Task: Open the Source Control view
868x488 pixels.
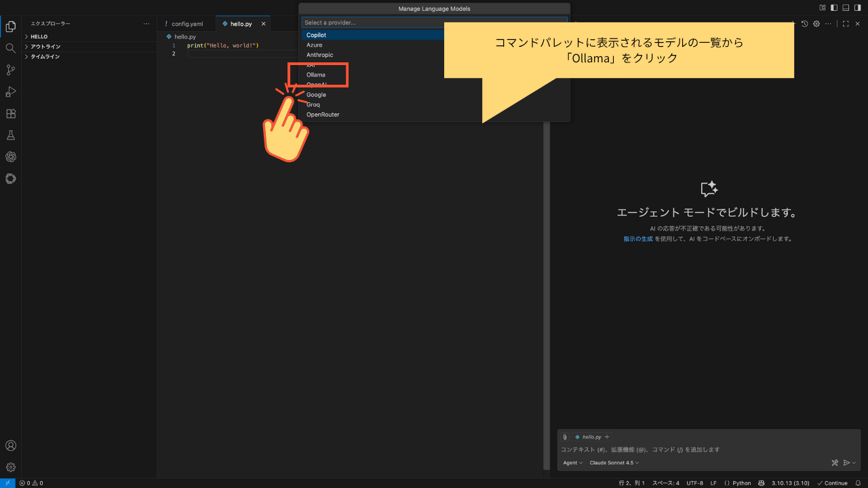Action: pos(10,70)
